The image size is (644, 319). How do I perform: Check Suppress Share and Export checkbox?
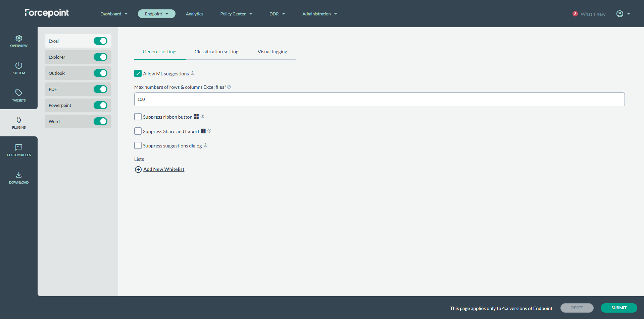pyautogui.click(x=138, y=131)
